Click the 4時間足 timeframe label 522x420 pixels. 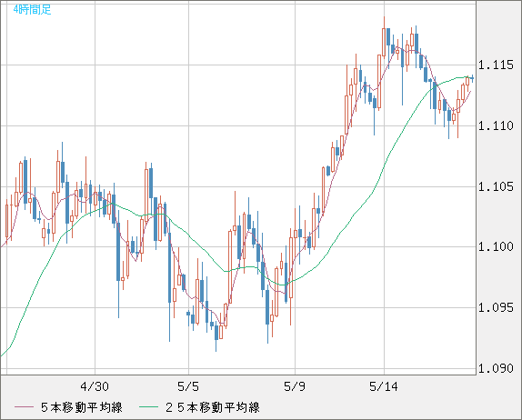[33, 10]
